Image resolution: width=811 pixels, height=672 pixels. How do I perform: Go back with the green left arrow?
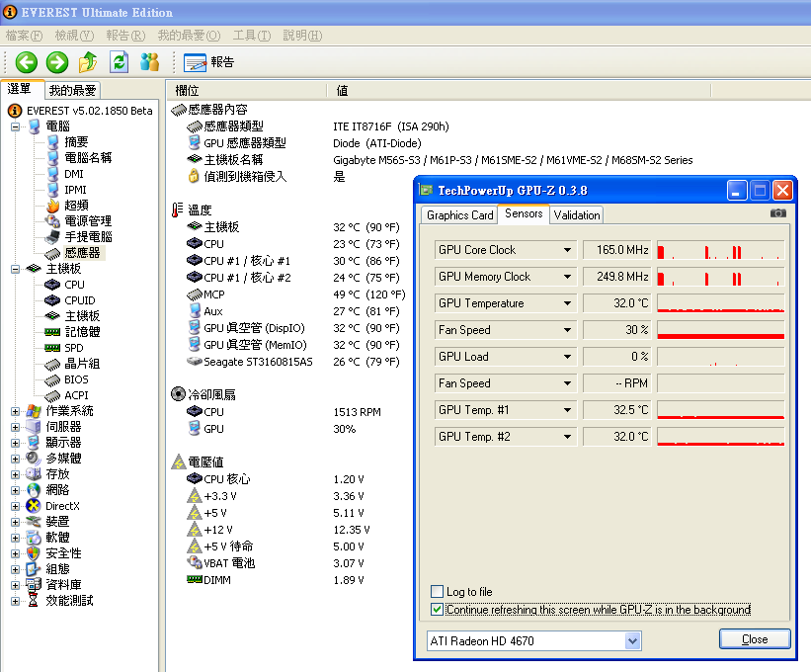(x=27, y=62)
